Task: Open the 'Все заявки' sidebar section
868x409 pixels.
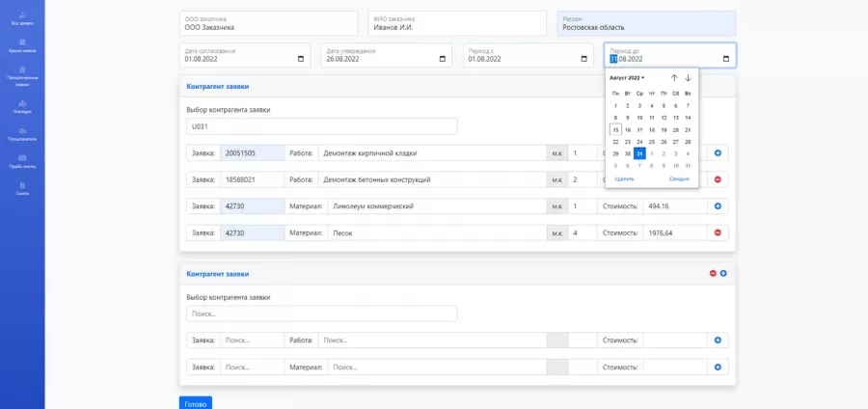Action: (x=21, y=18)
